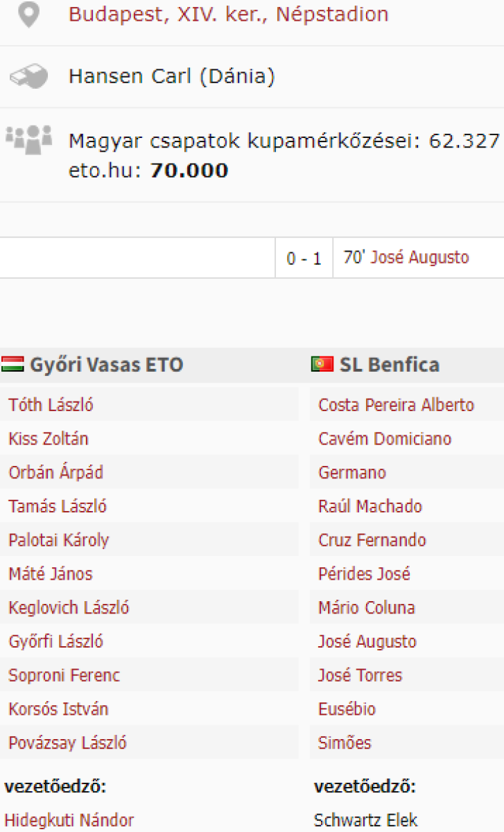Open José Torres player profile
The height and width of the screenshot is (832, 504).
pos(360,675)
